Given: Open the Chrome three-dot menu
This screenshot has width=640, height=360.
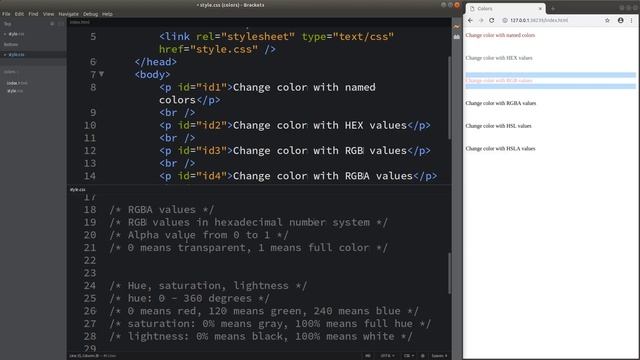Looking at the screenshot, I should pos(631,20).
